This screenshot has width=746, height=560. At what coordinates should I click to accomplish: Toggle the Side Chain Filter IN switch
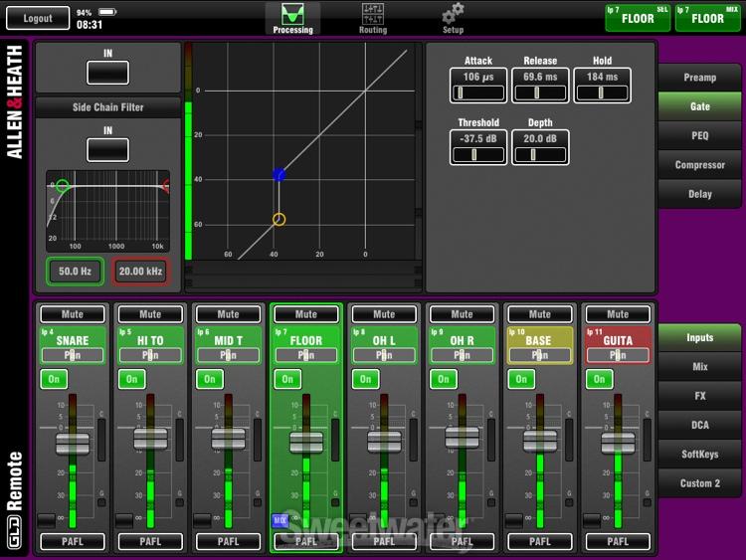[x=107, y=149]
